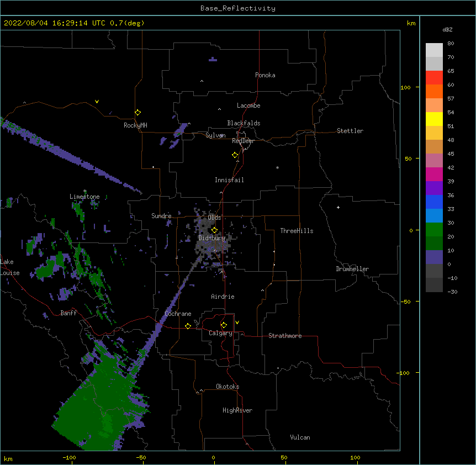Click the Sundre town label
Screen dimensions: 476x465
(161, 216)
